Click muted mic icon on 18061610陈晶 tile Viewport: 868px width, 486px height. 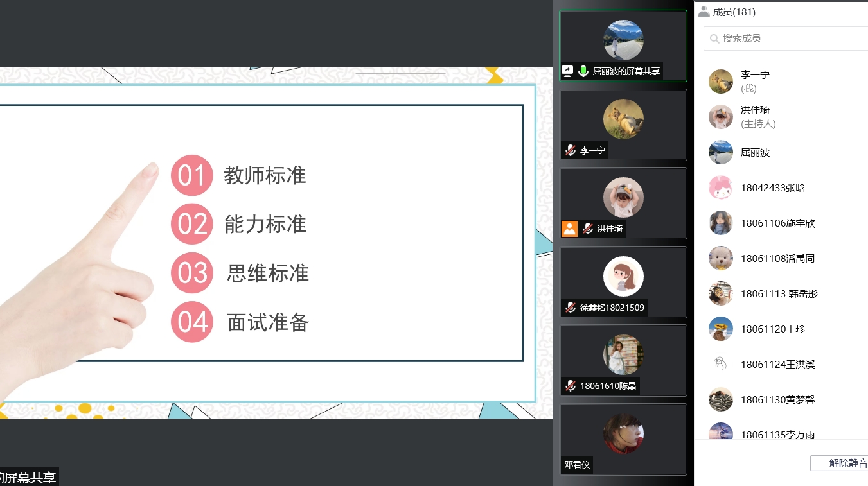tap(570, 386)
